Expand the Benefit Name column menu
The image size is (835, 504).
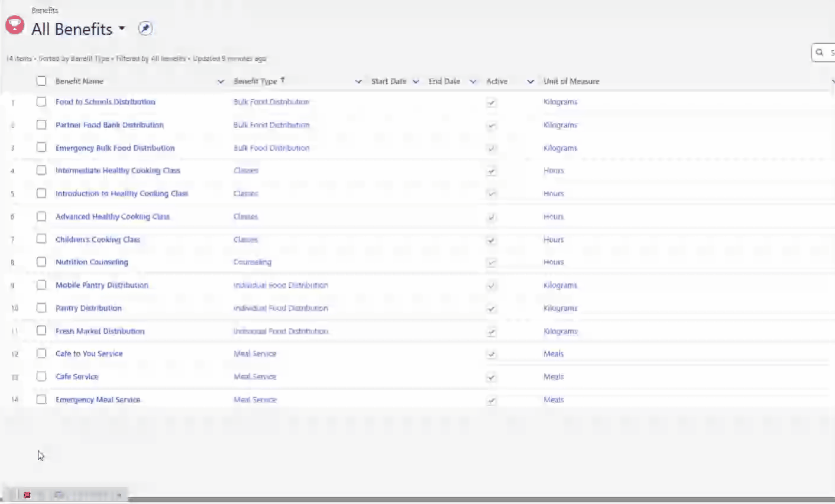[x=221, y=82]
